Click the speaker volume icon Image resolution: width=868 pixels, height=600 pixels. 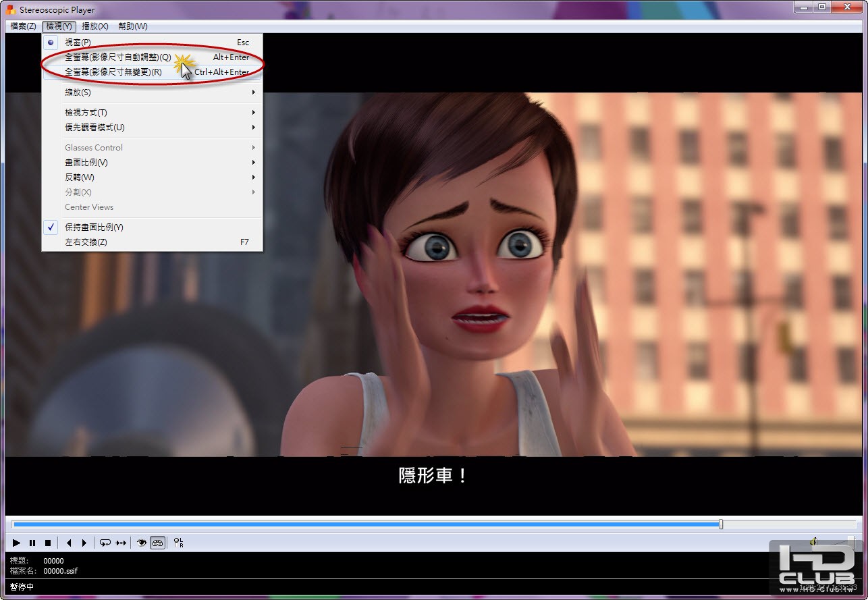coord(814,541)
